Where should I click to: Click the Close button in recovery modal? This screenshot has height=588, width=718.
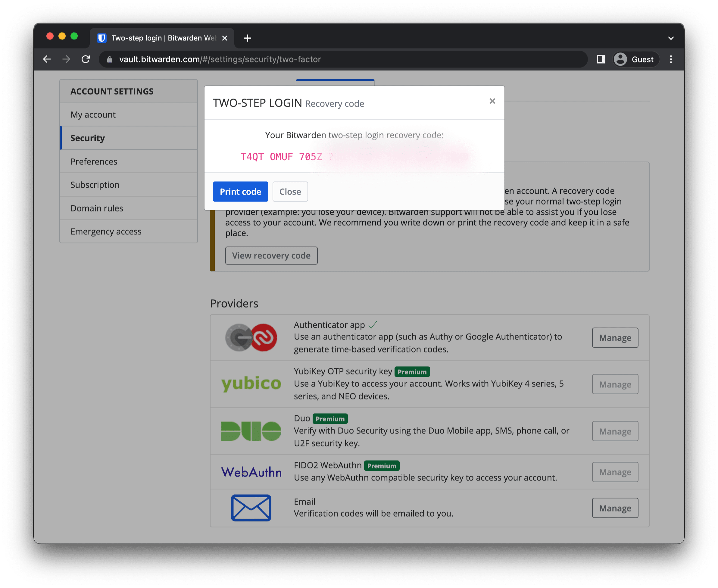click(x=291, y=191)
